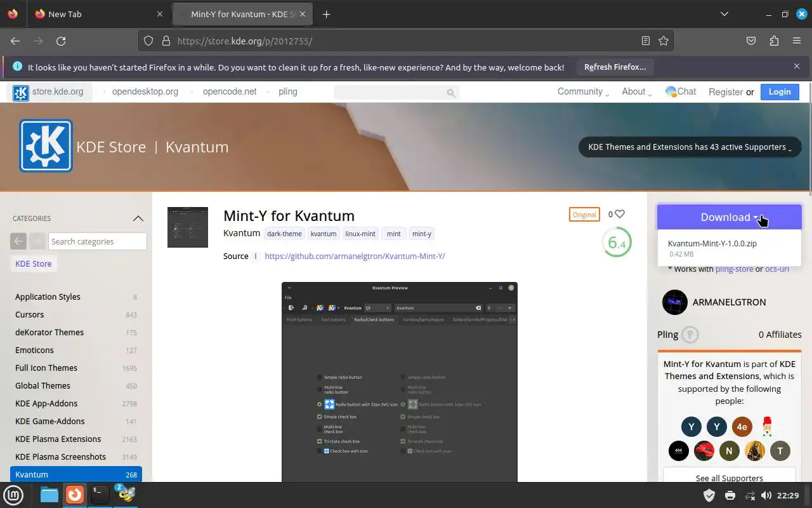The width and height of the screenshot is (812, 508).
Task: Click the padlock site security icon
Action: pos(166,41)
